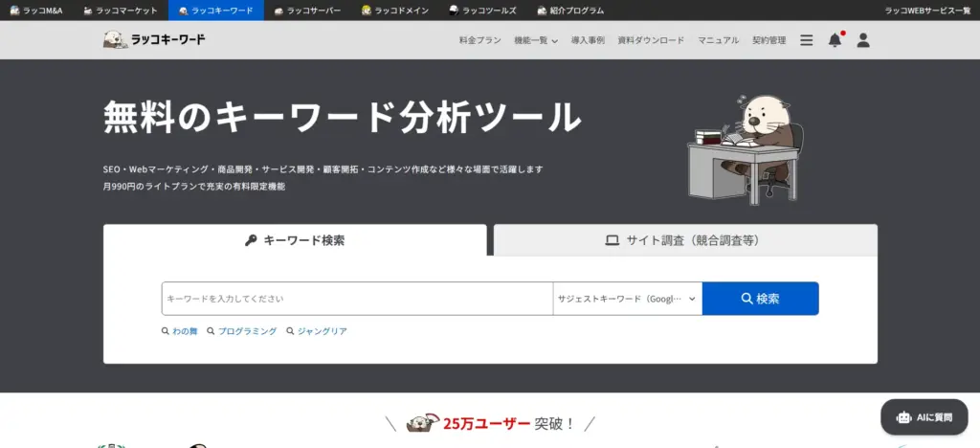The image size is (980, 448).
Task: Click the laptop icon beside サイト調査
Action: [612, 240]
